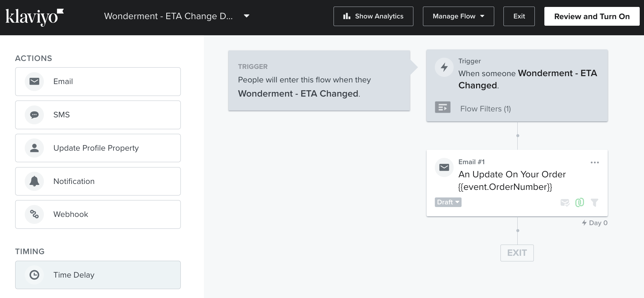Viewport: 644px width, 298px height.
Task: Click the Day 0 timing label
Action: pyautogui.click(x=595, y=223)
